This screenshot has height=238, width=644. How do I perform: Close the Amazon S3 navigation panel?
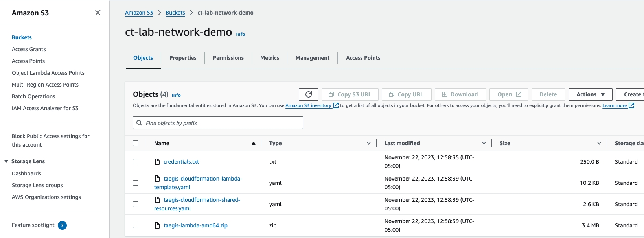point(98,13)
